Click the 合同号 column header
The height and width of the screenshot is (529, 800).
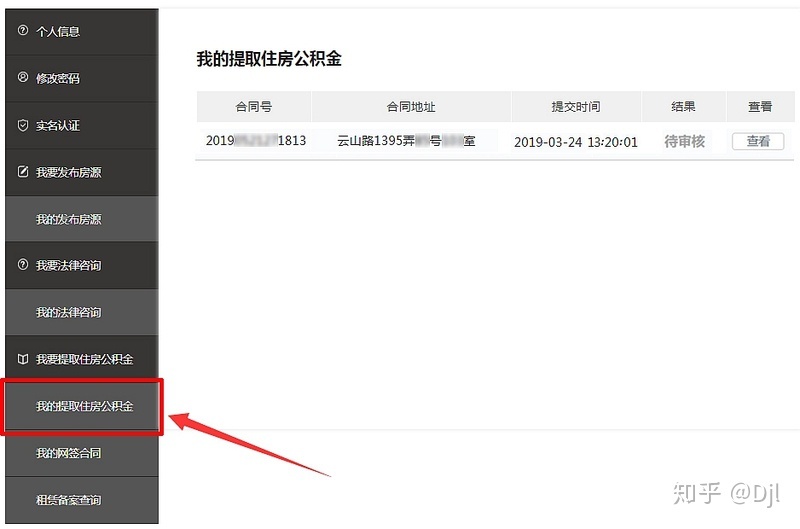click(x=254, y=107)
